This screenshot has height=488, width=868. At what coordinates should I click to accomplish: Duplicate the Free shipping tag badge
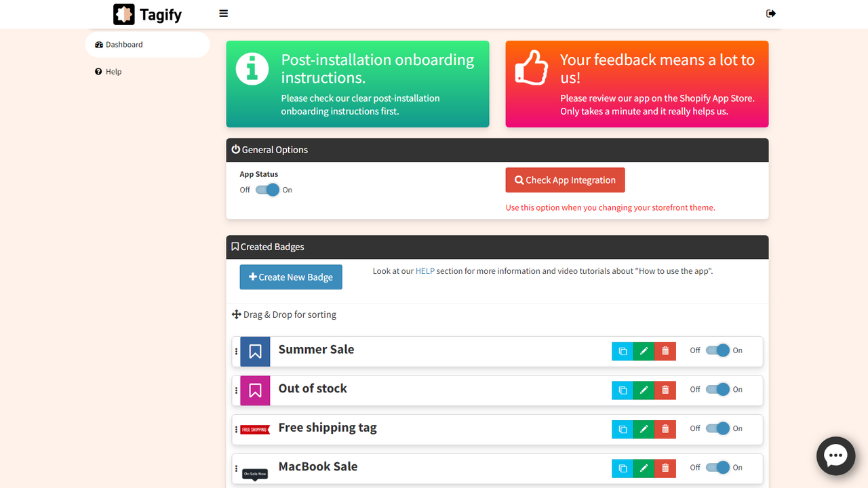click(x=622, y=429)
